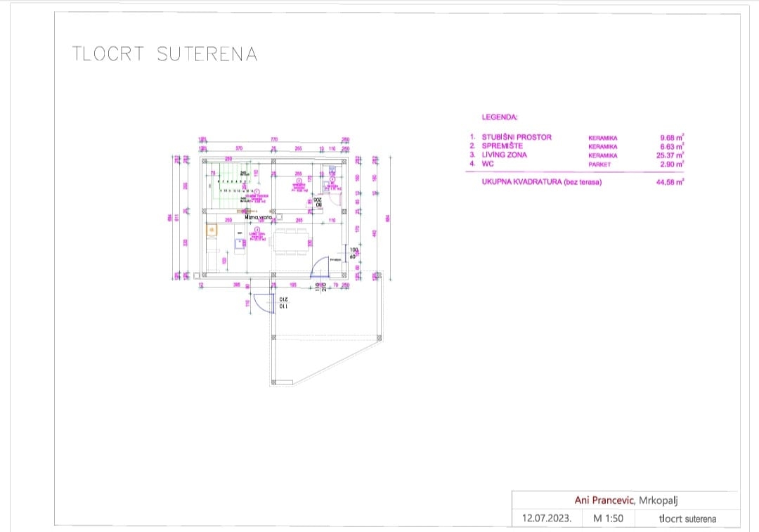Click 'UKUPNA KVADRATURA (bez terasa)' label

pyautogui.click(x=542, y=182)
